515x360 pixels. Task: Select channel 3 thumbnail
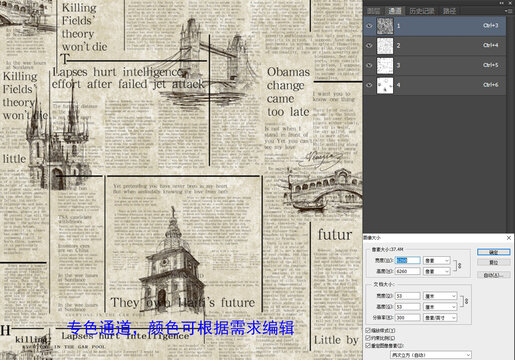(385, 65)
